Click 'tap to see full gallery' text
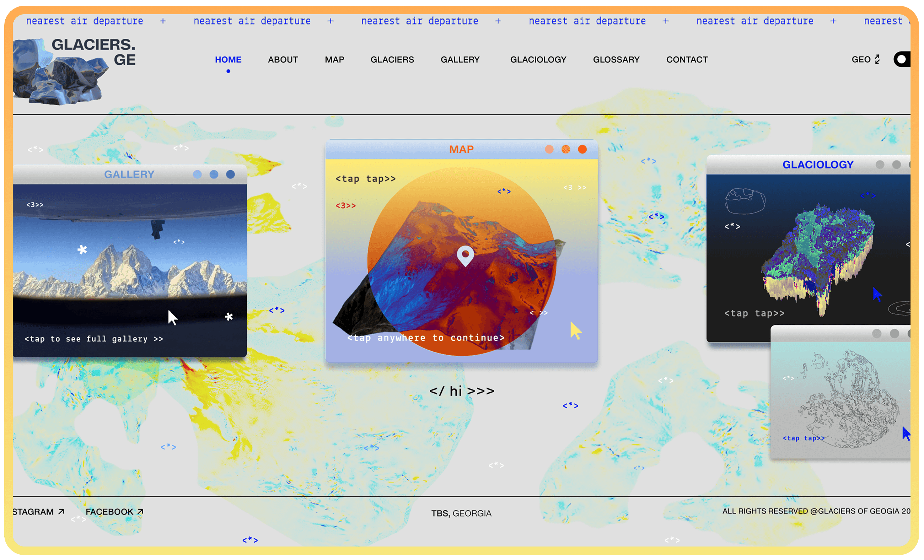 (94, 339)
